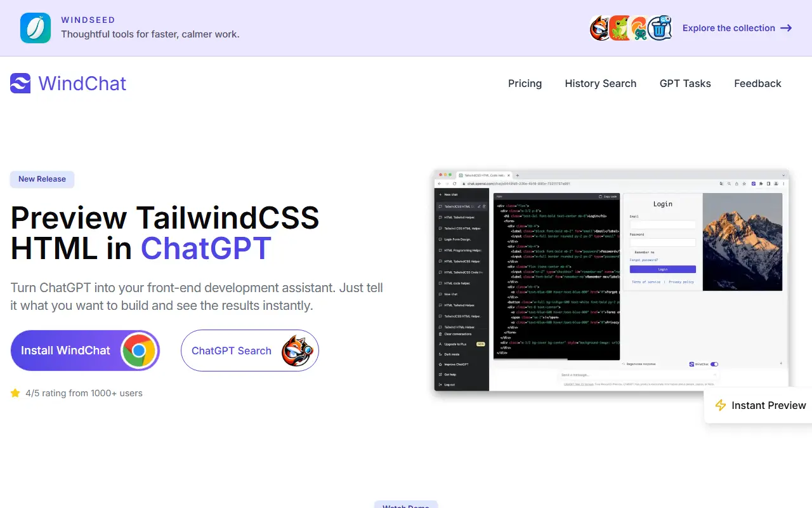Navigate to Feedback
Viewport: 812px width, 508px height.
[x=757, y=83]
